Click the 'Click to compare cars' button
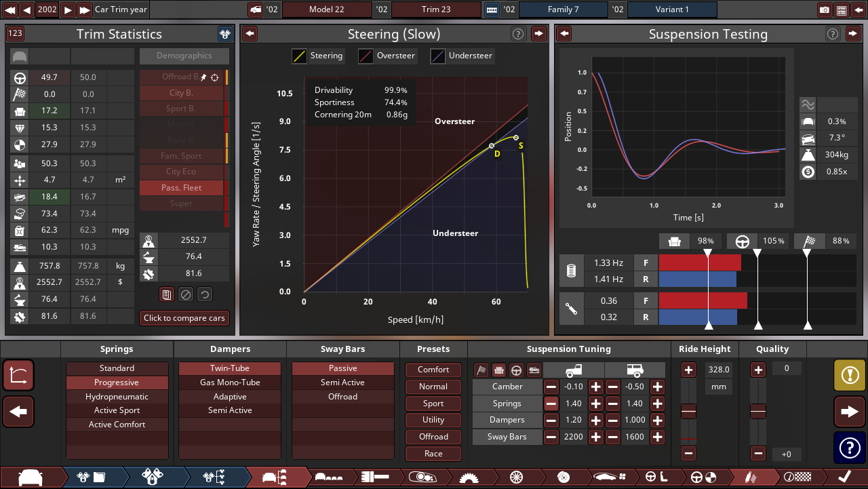The image size is (868, 489). click(x=184, y=318)
